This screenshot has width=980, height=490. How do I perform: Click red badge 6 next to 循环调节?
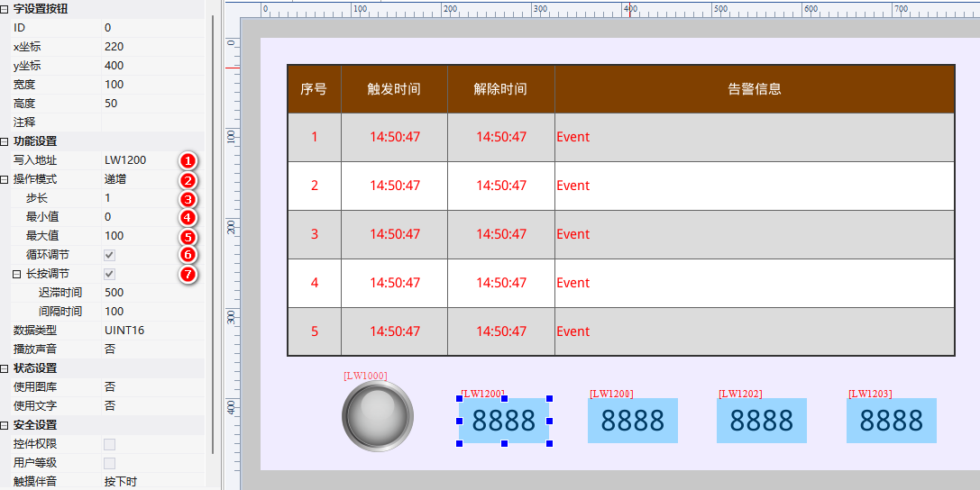point(187,255)
